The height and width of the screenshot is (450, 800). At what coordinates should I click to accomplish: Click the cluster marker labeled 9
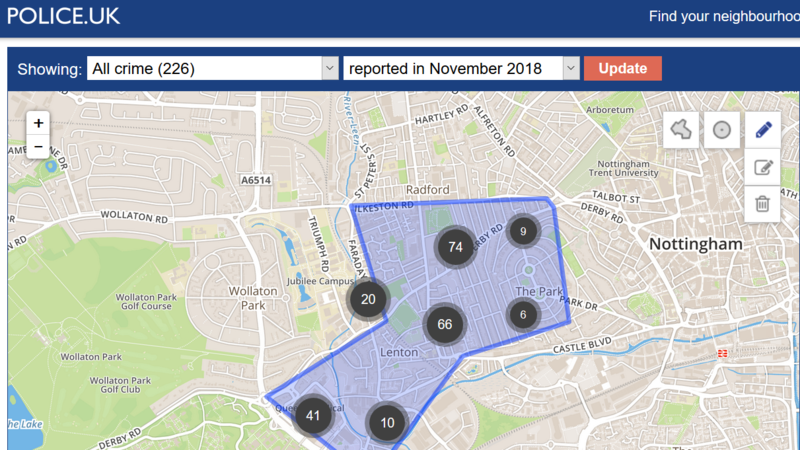(523, 232)
